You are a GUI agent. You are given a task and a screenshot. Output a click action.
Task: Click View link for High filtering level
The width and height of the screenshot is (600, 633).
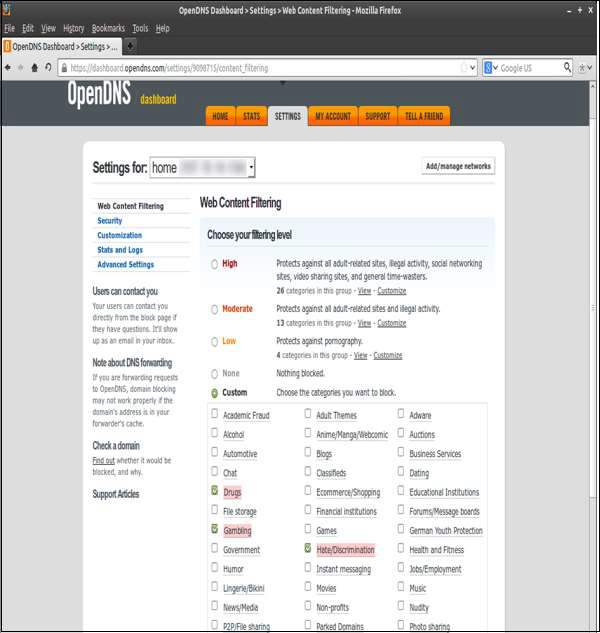click(x=364, y=291)
